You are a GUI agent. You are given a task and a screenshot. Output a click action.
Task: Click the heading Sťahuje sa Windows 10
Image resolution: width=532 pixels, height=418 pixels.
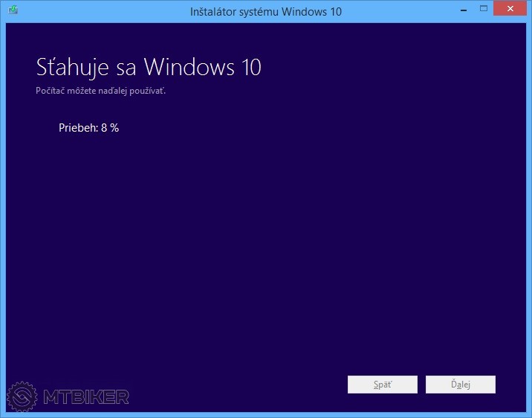pyautogui.click(x=149, y=67)
